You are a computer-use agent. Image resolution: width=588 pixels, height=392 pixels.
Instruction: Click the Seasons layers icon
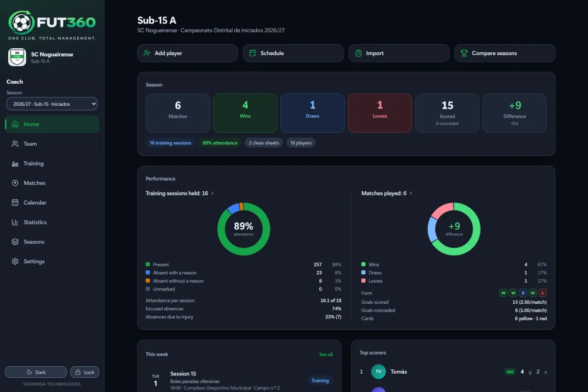[x=15, y=242]
